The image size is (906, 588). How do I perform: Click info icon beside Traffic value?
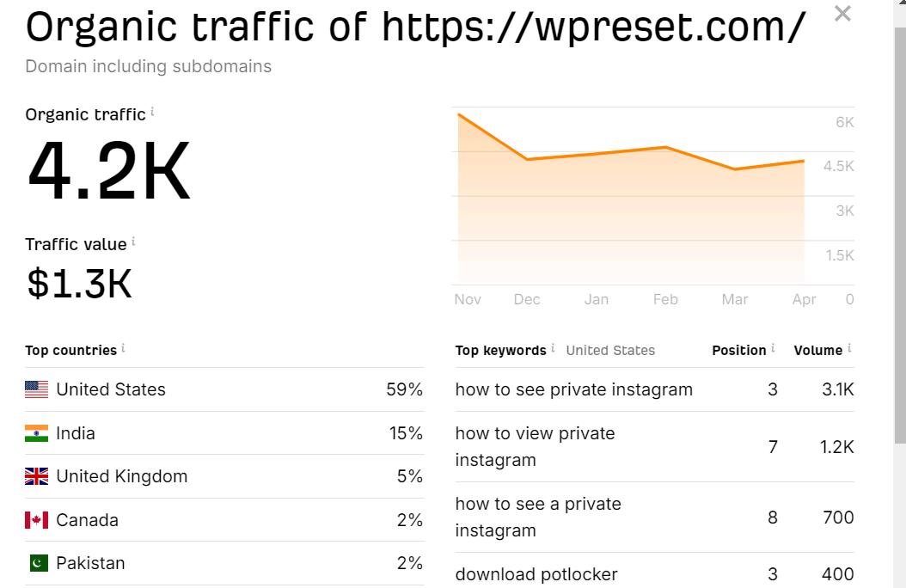[x=133, y=241]
